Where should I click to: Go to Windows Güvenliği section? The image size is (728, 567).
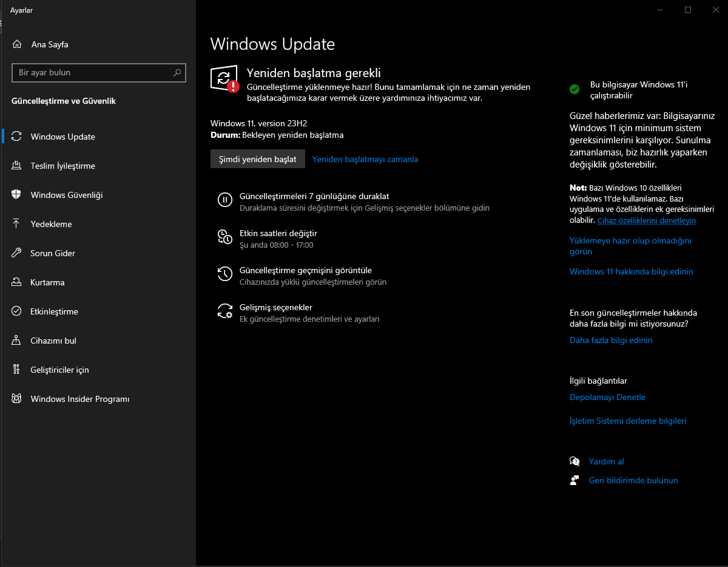pos(98,195)
